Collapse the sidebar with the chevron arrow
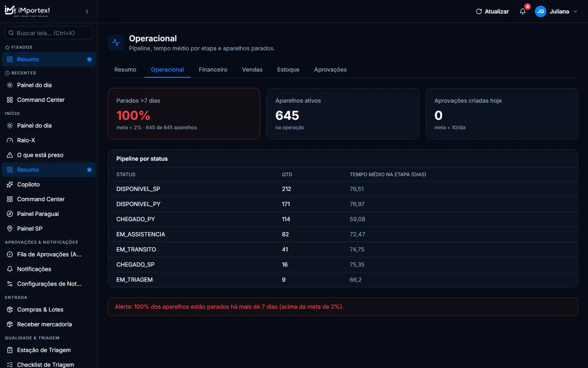This screenshot has height=368, width=588. click(87, 11)
